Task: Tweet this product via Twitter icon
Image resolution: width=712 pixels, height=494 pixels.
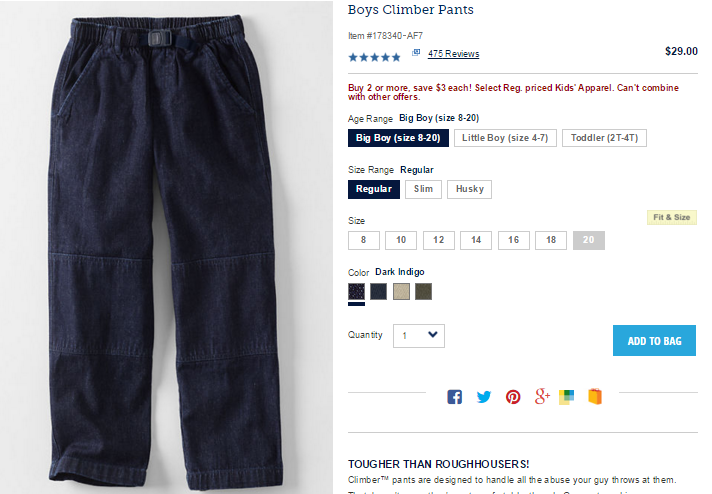Action: 484,397
